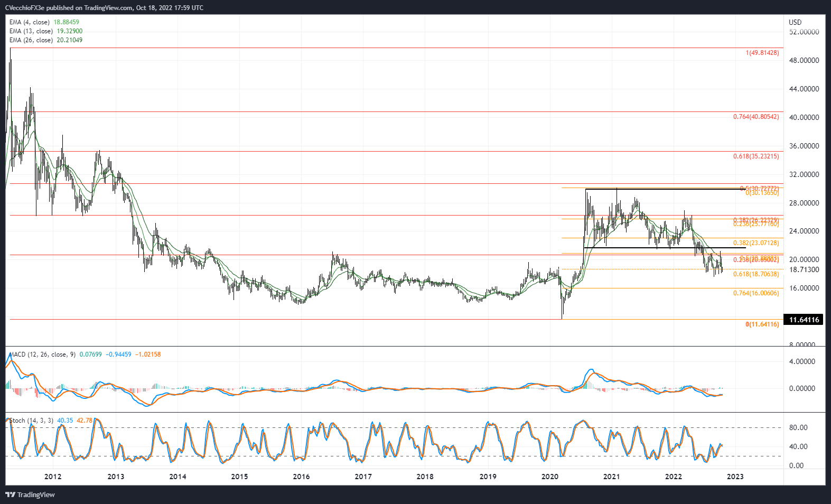
Task: Click the 2021 label on time axis
Action: [611, 477]
